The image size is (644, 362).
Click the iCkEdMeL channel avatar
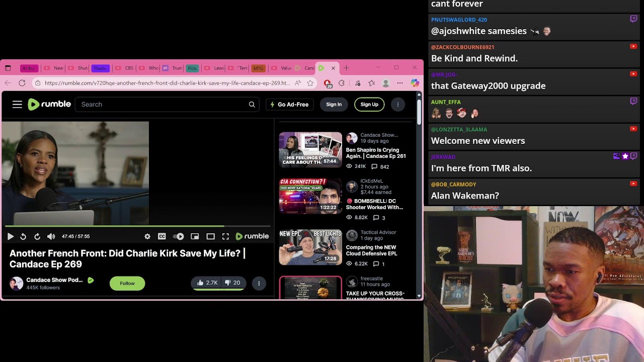click(x=352, y=187)
